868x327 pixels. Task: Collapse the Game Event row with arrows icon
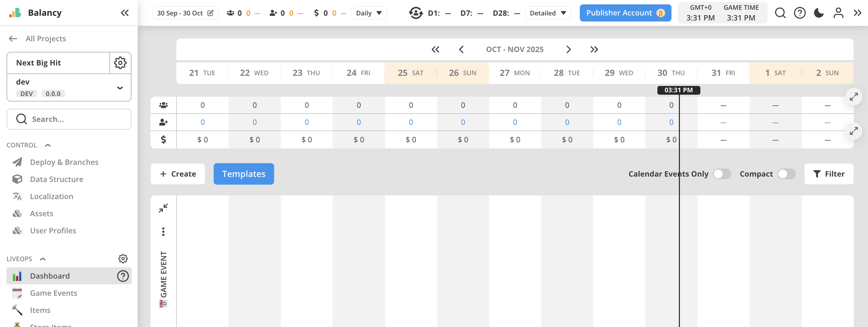click(x=163, y=208)
